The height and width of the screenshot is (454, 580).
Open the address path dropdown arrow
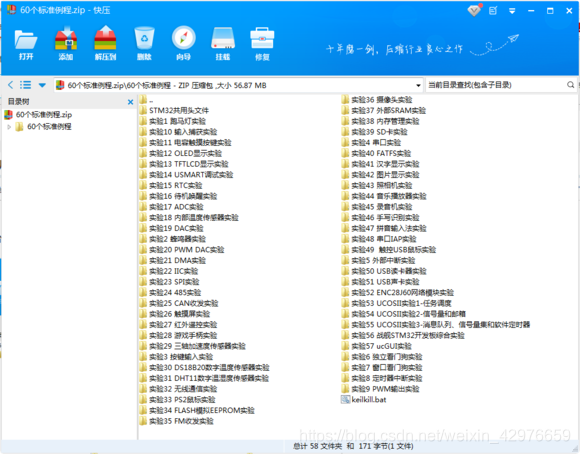418,85
